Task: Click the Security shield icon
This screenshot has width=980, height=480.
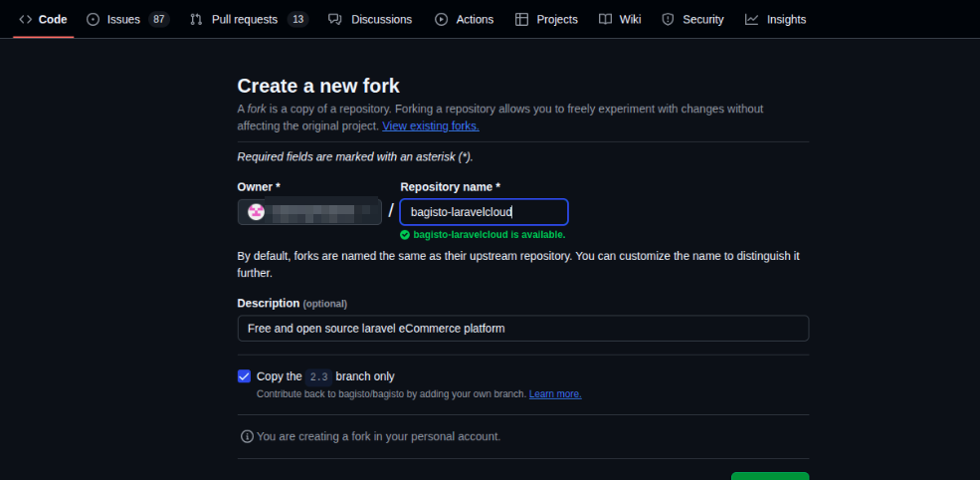Action: [x=669, y=19]
